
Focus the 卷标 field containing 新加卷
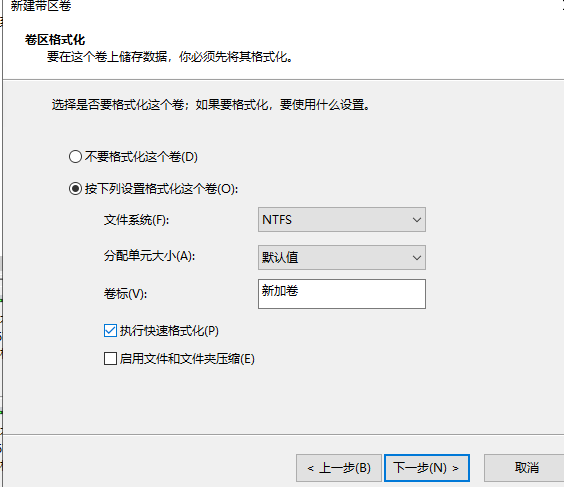pos(342,294)
